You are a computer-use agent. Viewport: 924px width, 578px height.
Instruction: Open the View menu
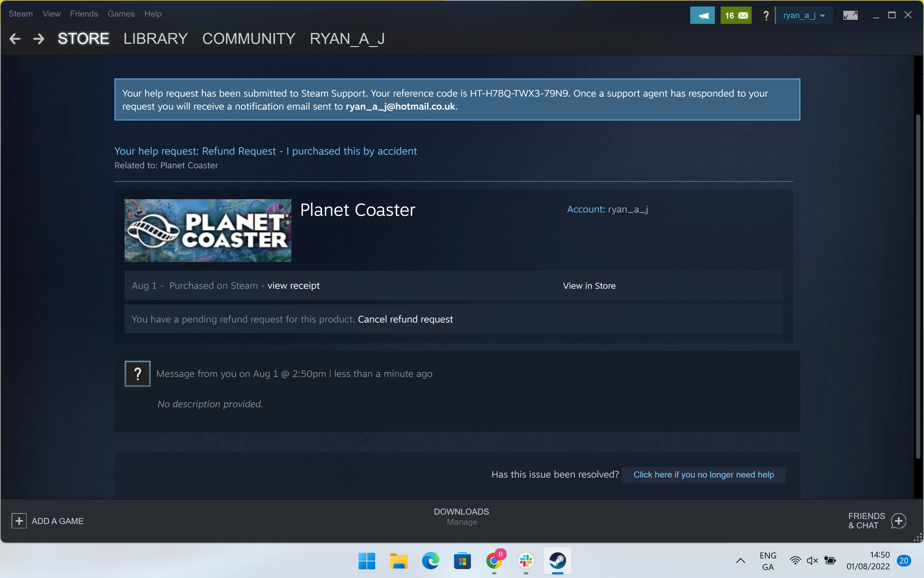(x=51, y=14)
